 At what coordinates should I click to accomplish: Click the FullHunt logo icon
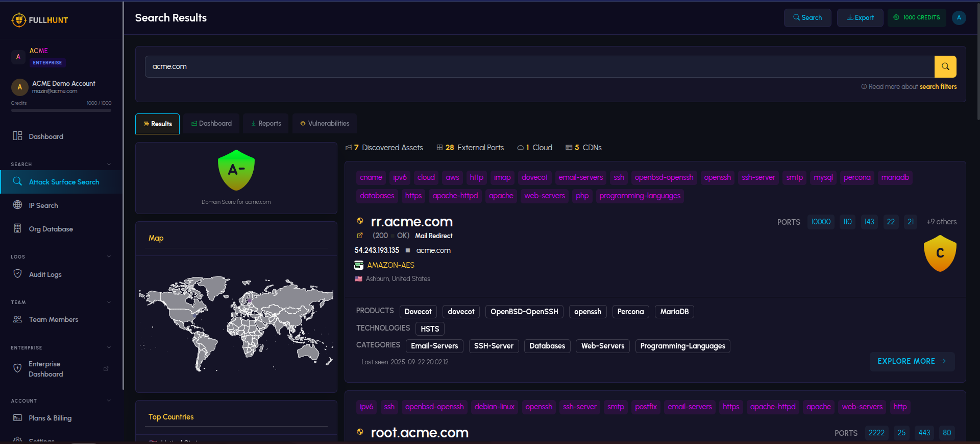19,20
